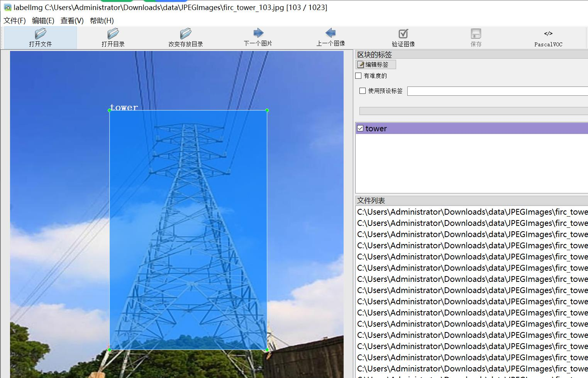Select the first file in the file list
The image size is (588, 378).
pyautogui.click(x=472, y=212)
